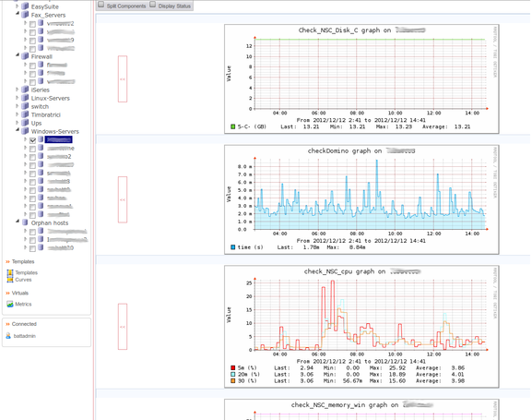
Task: Select the Timbratrici group label
Action: tap(46, 114)
